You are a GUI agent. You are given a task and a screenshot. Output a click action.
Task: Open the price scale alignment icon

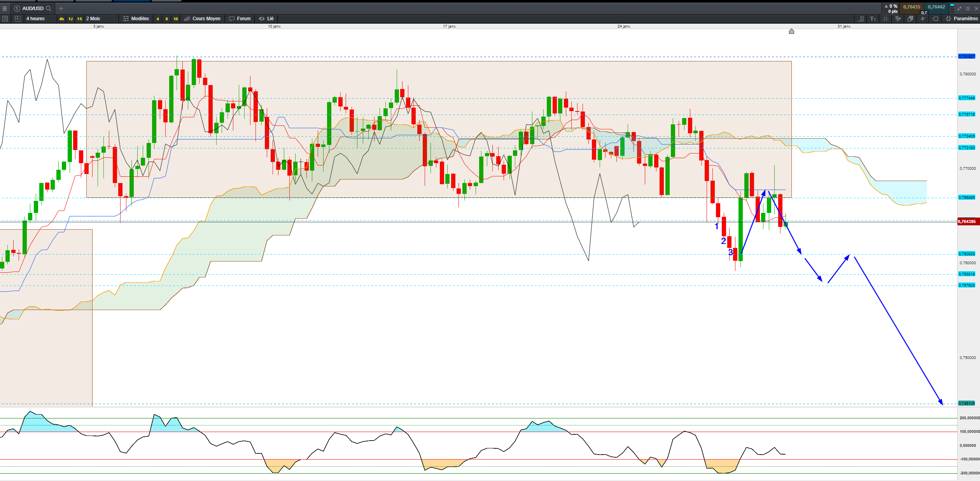coord(861,19)
